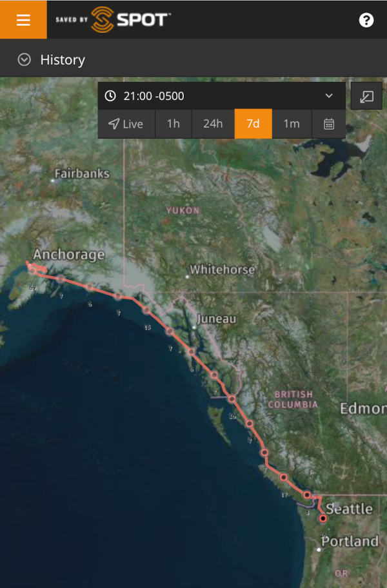The image size is (387, 588).
Task: Click the latest track point near Seattle
Action: tap(323, 518)
